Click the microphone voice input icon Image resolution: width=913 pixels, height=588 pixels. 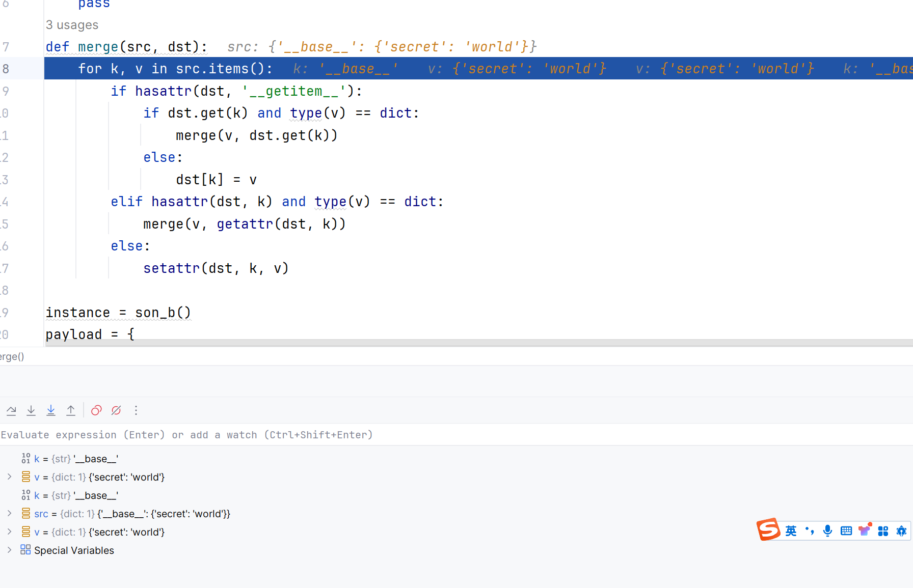(827, 531)
